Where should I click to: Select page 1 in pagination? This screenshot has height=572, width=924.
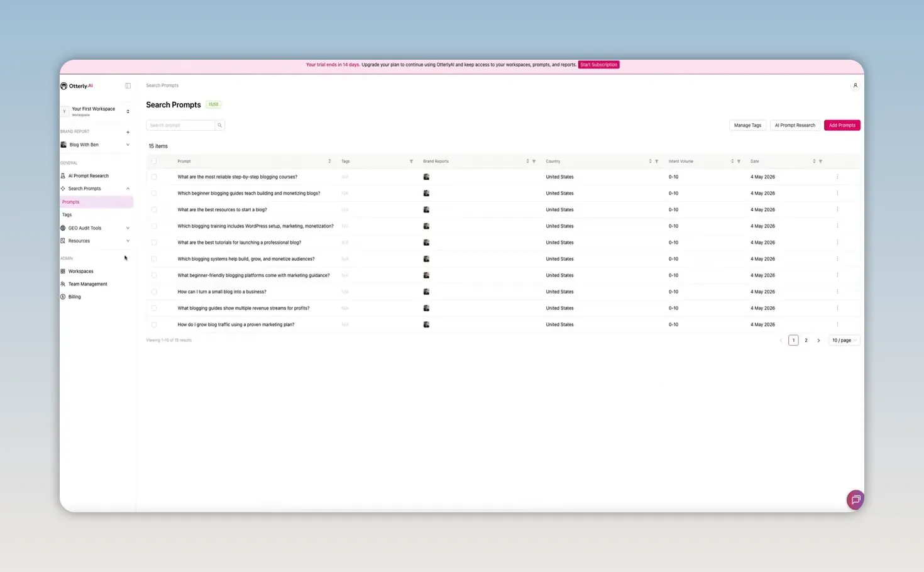(793, 341)
